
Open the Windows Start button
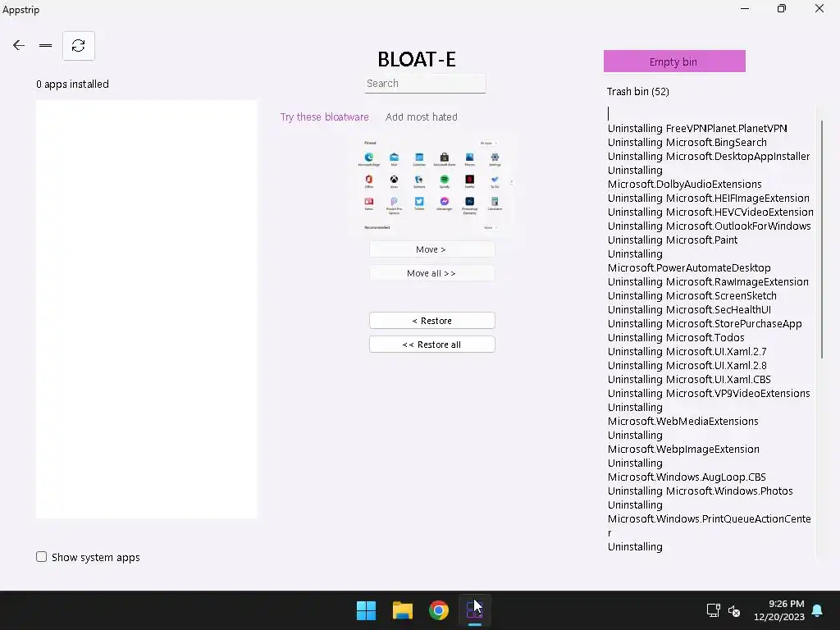(367, 610)
